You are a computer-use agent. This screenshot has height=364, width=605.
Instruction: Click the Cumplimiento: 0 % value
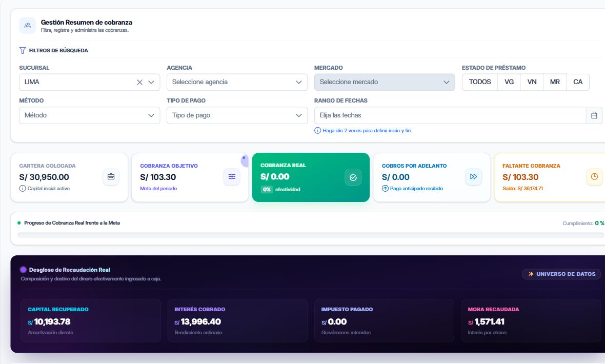point(583,223)
